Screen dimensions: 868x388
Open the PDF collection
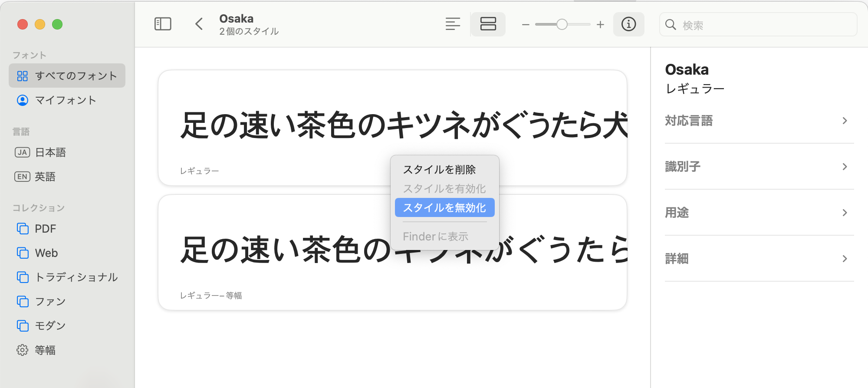point(67,229)
